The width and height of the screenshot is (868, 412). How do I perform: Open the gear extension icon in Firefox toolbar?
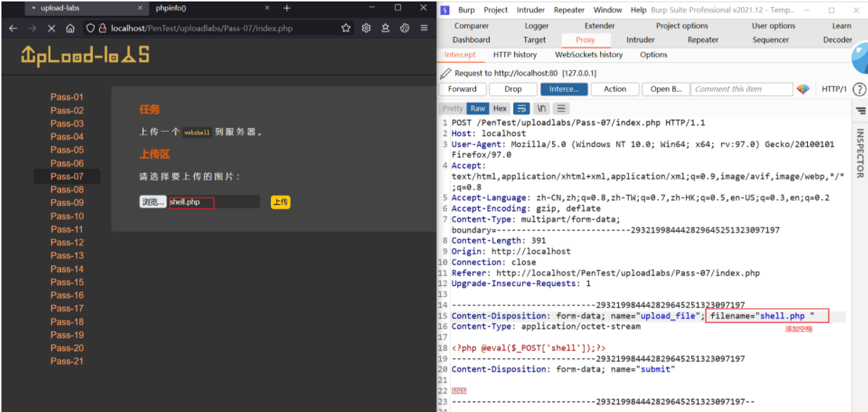[x=366, y=28]
